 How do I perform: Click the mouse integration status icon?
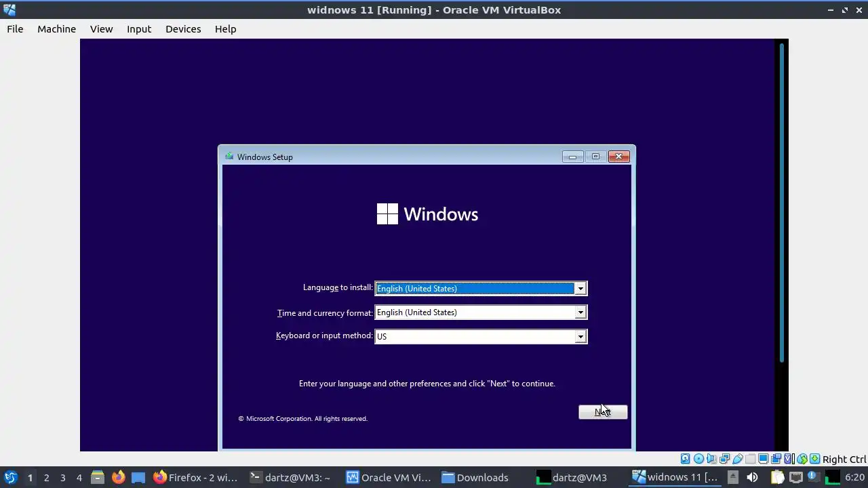click(802, 459)
